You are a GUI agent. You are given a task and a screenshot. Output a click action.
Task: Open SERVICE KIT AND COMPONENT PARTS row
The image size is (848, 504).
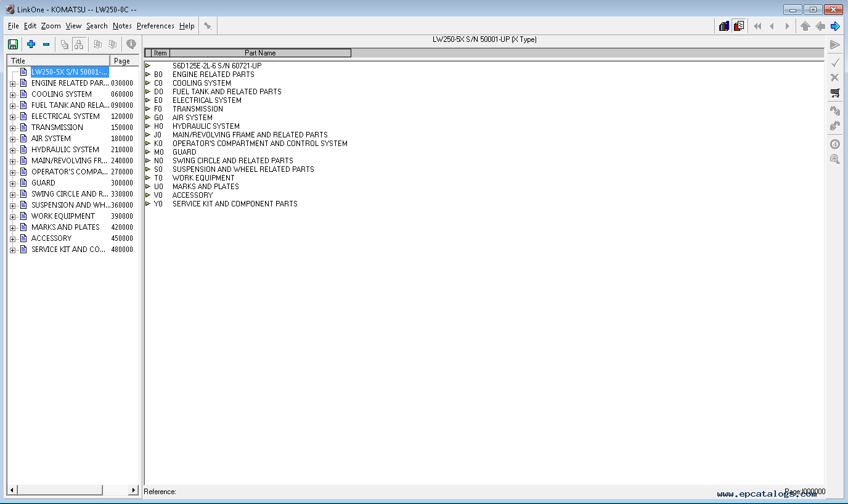click(x=235, y=203)
